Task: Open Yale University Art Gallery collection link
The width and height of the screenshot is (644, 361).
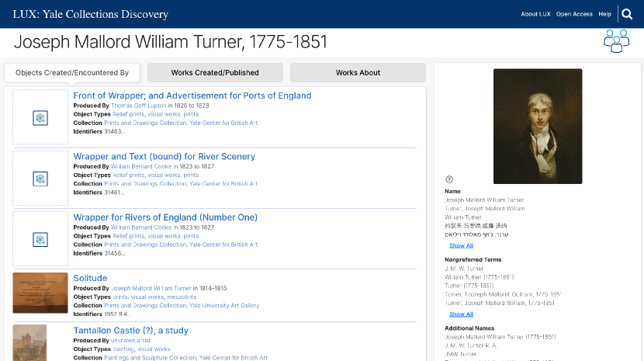Action: click(224, 306)
